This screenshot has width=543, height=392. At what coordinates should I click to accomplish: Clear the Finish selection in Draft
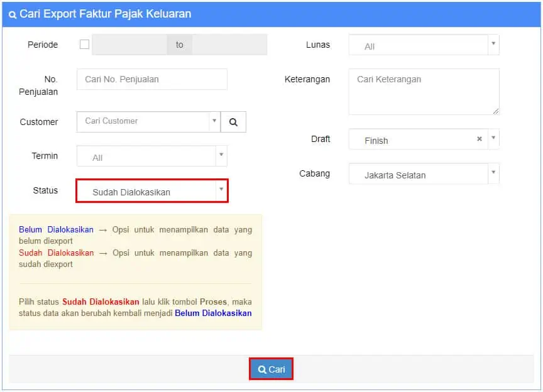click(480, 139)
